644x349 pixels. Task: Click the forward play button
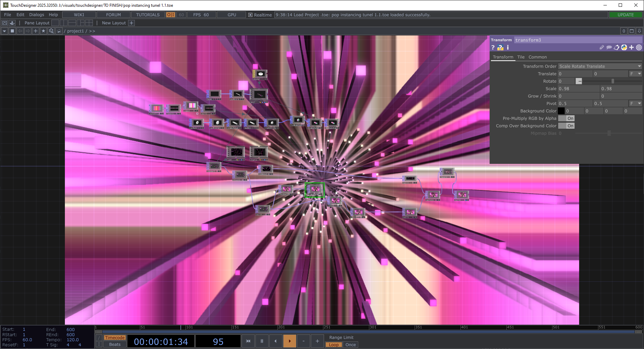click(290, 341)
